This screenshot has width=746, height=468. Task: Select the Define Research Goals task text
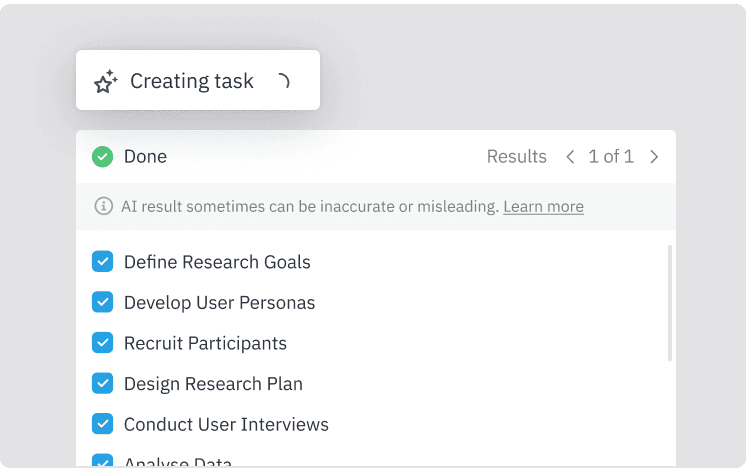click(217, 262)
